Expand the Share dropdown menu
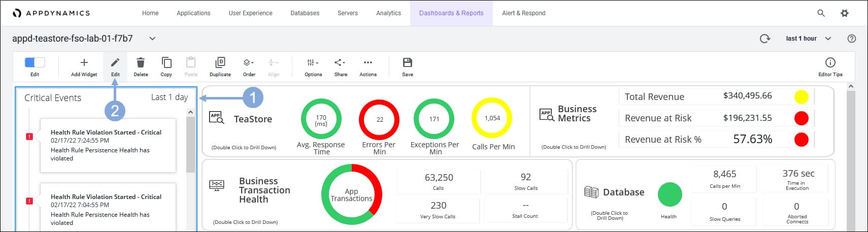The width and height of the screenshot is (868, 232). (x=340, y=63)
